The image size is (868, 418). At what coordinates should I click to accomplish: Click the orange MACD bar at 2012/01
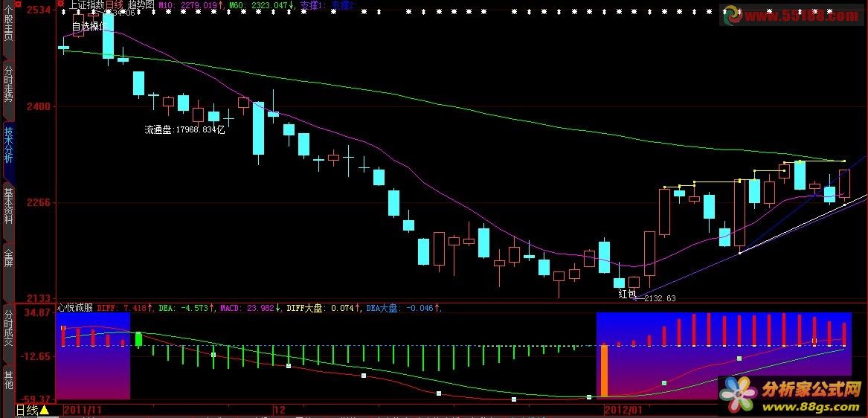click(604, 371)
